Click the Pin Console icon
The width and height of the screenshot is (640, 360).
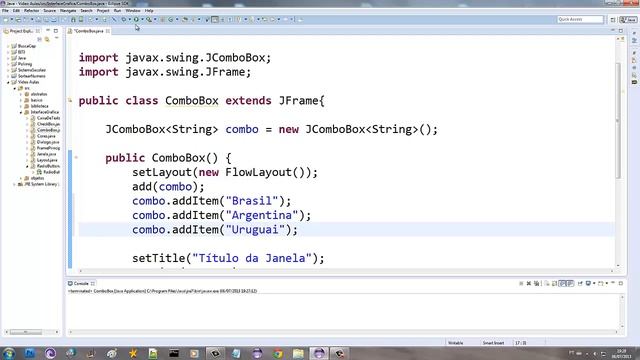(580, 283)
